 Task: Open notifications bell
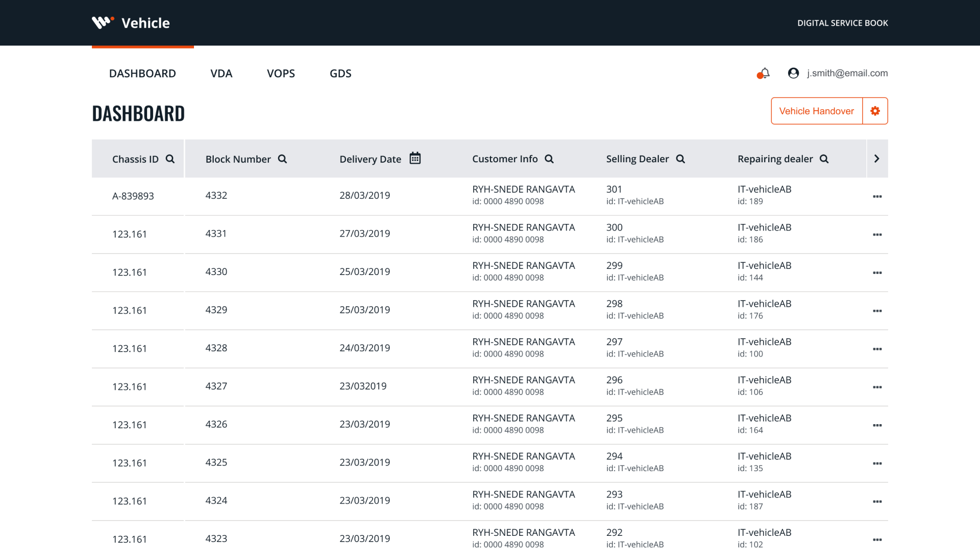(764, 73)
